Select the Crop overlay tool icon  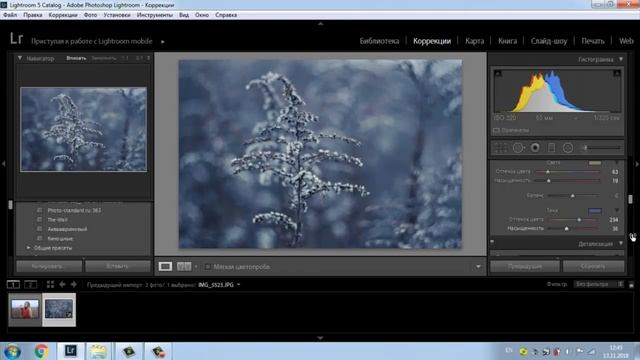(x=501, y=148)
